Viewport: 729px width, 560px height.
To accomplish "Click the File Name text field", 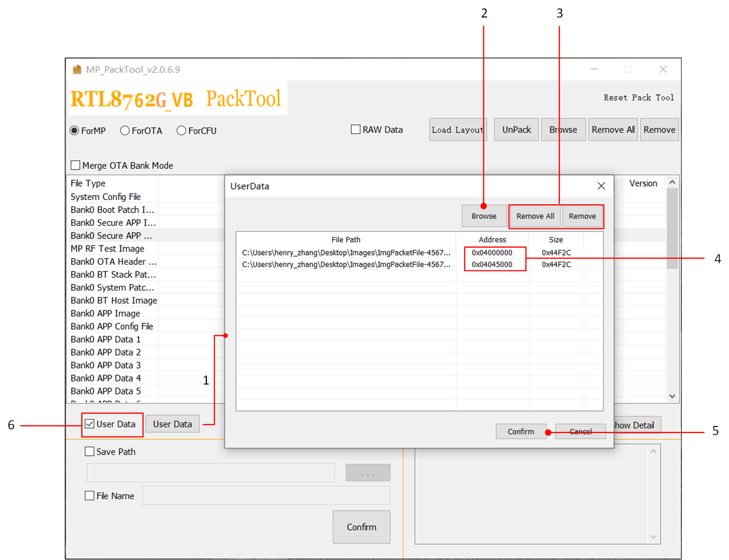I will 266,495.
